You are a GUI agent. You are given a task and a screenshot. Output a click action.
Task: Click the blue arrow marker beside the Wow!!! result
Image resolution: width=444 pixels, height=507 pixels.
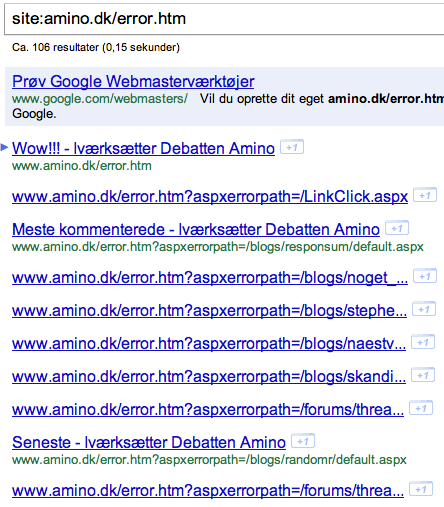(x=4, y=147)
